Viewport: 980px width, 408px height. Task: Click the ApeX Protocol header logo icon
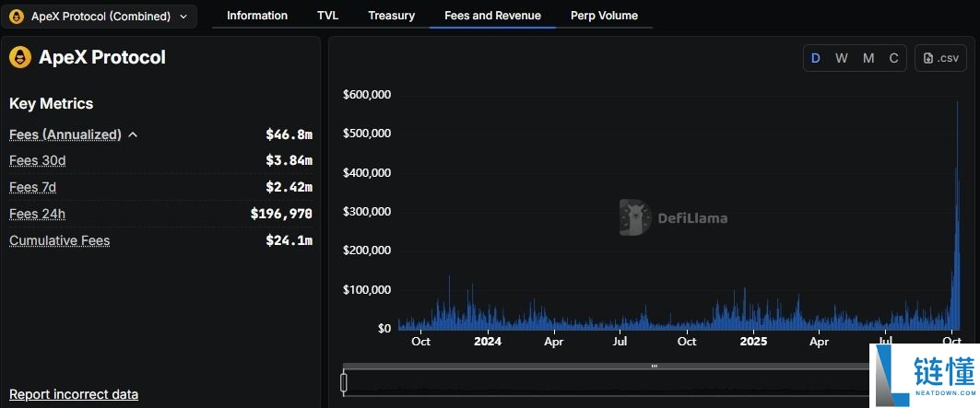[x=20, y=57]
